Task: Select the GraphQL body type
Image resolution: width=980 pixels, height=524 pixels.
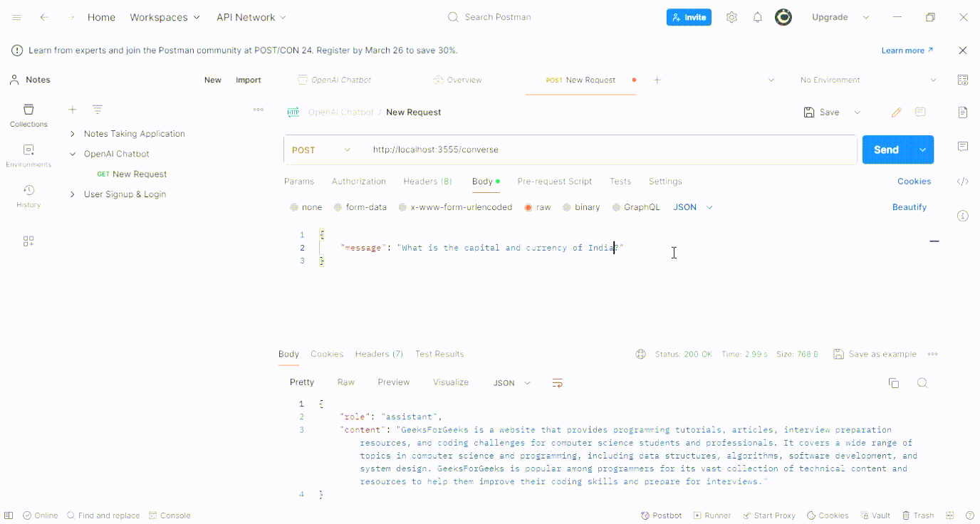Action: (x=635, y=207)
